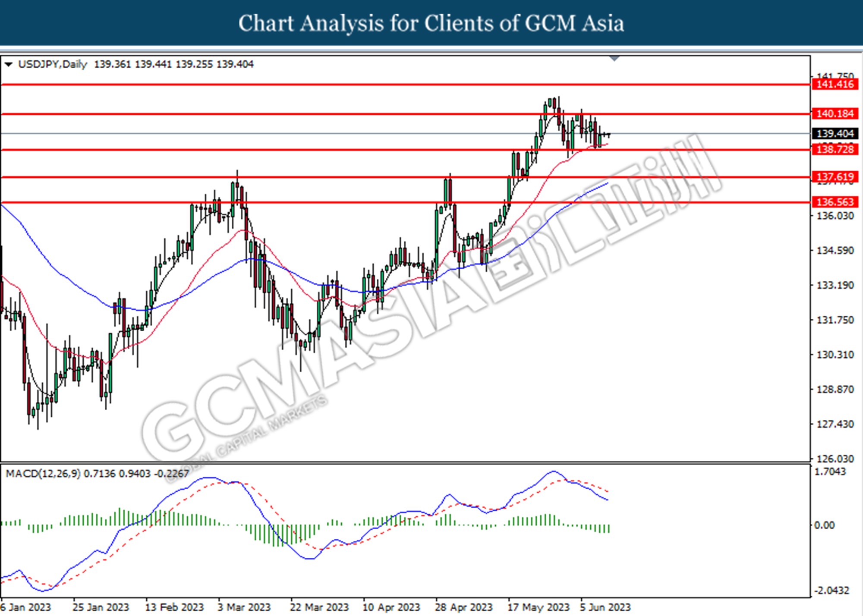The width and height of the screenshot is (863, 616).
Task: Click the Chart Analysis for Clients title
Action: pyautogui.click(x=431, y=23)
